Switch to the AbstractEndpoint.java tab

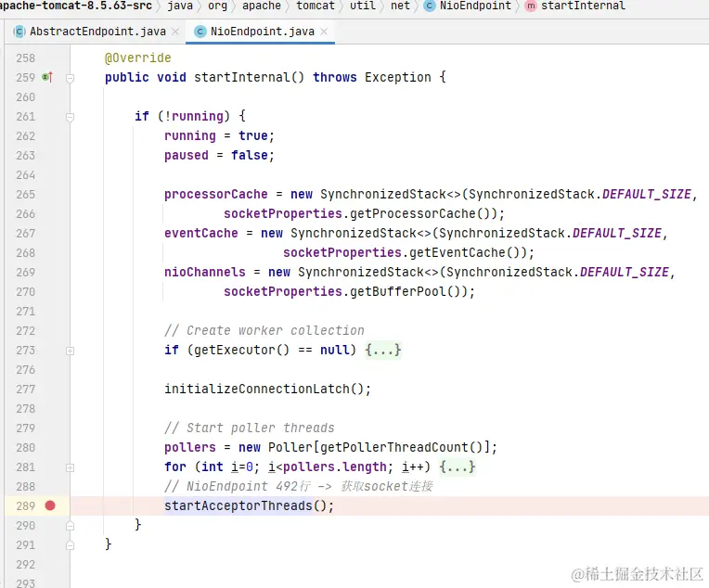point(97,32)
